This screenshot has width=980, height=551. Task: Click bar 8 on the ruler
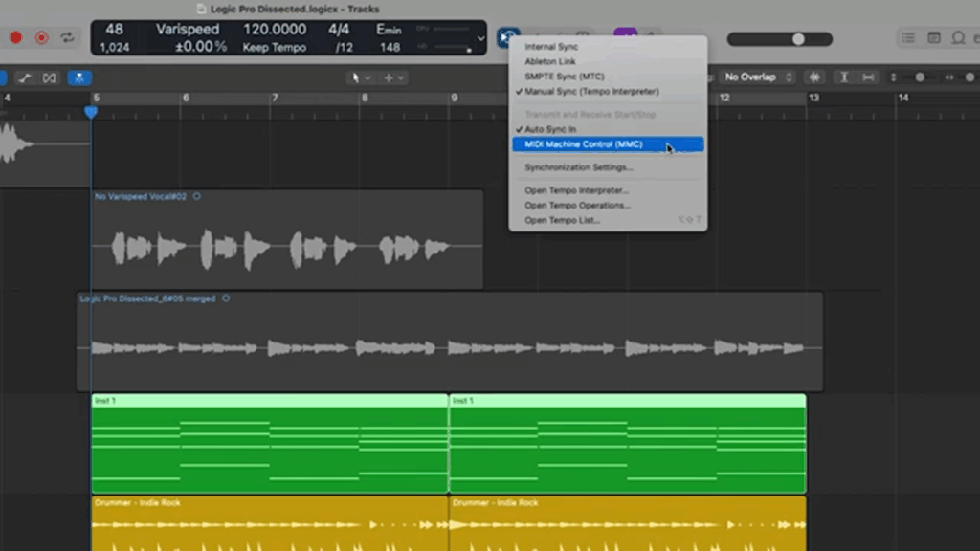[365, 99]
